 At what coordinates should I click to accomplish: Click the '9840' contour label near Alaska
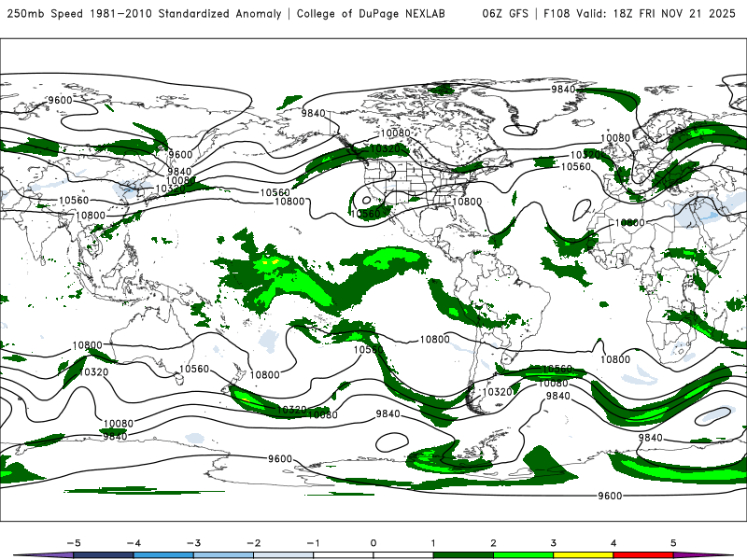pos(313,113)
